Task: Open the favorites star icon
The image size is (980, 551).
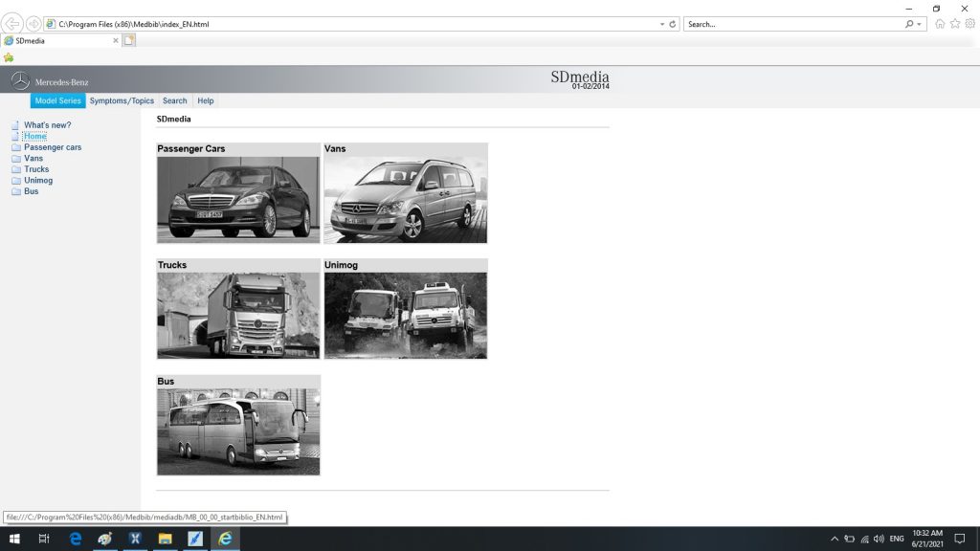Action: click(x=953, y=24)
